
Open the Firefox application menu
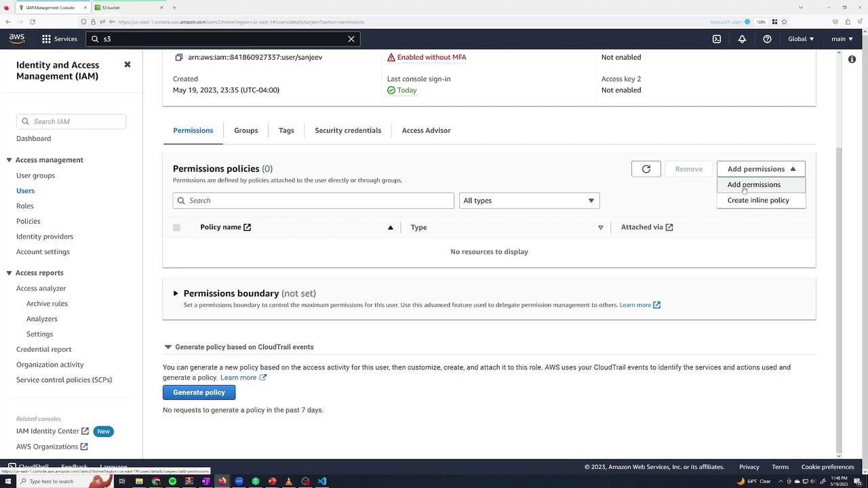[860, 22]
